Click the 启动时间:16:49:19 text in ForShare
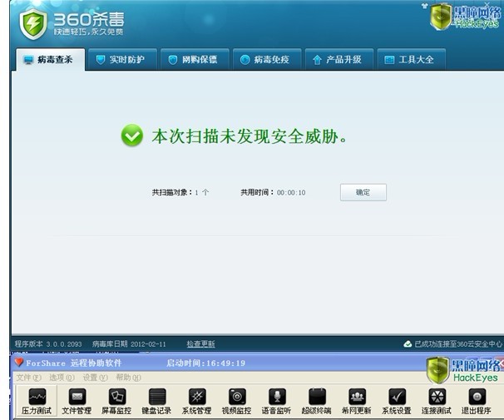 pyautogui.click(x=205, y=363)
